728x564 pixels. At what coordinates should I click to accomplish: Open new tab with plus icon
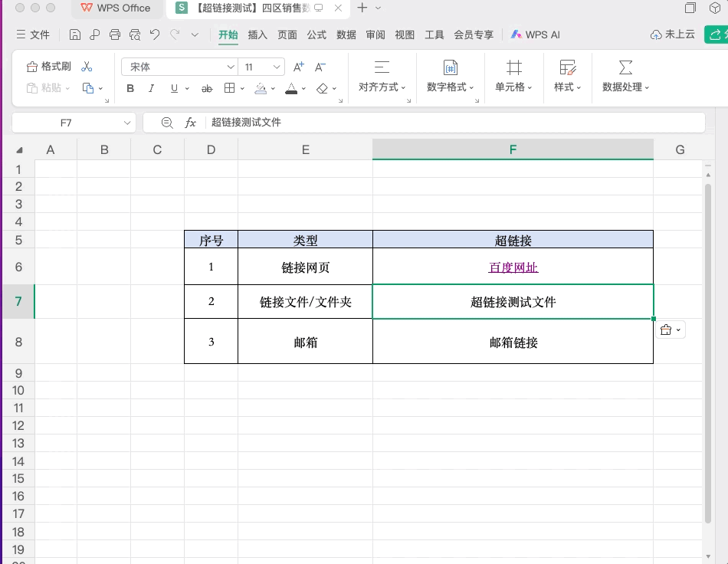[x=362, y=8]
